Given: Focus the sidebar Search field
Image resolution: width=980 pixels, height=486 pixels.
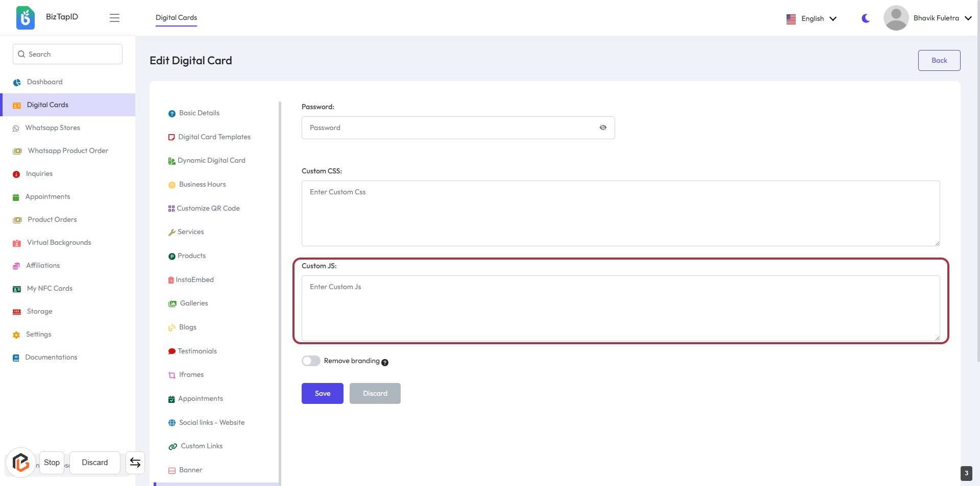Looking at the screenshot, I should click(67, 54).
